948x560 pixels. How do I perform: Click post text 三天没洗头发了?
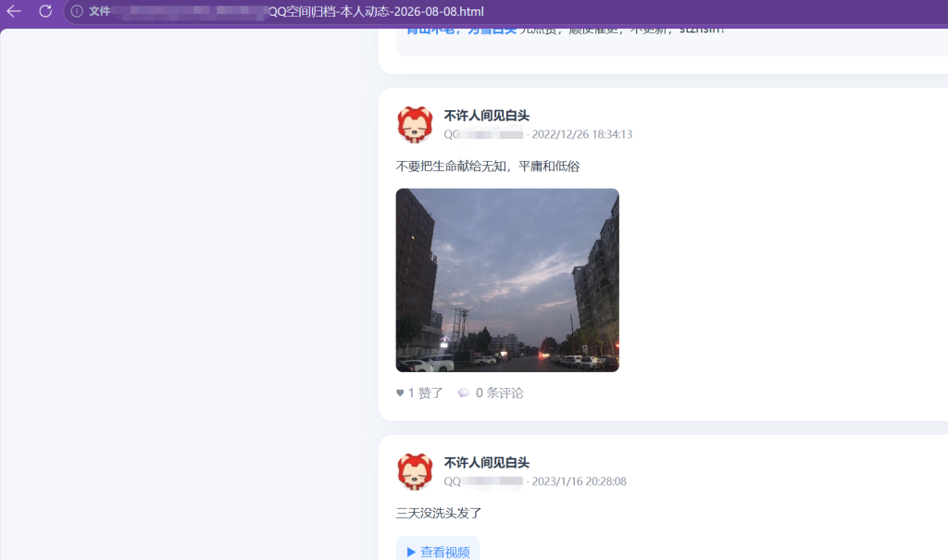tap(439, 514)
